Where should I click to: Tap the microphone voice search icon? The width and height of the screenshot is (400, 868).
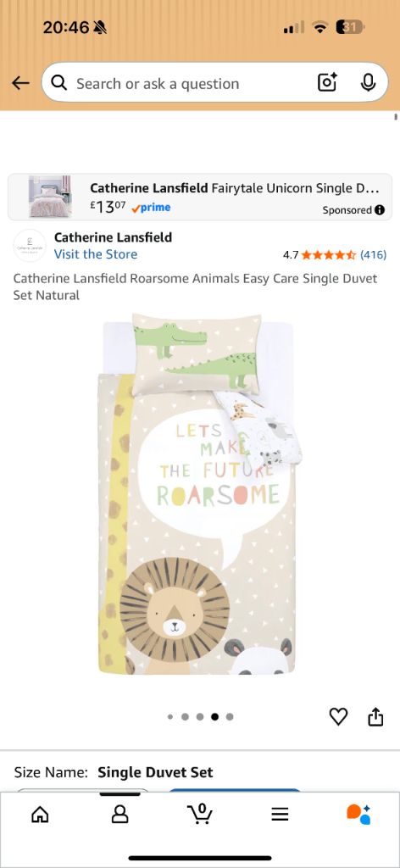coord(368,83)
